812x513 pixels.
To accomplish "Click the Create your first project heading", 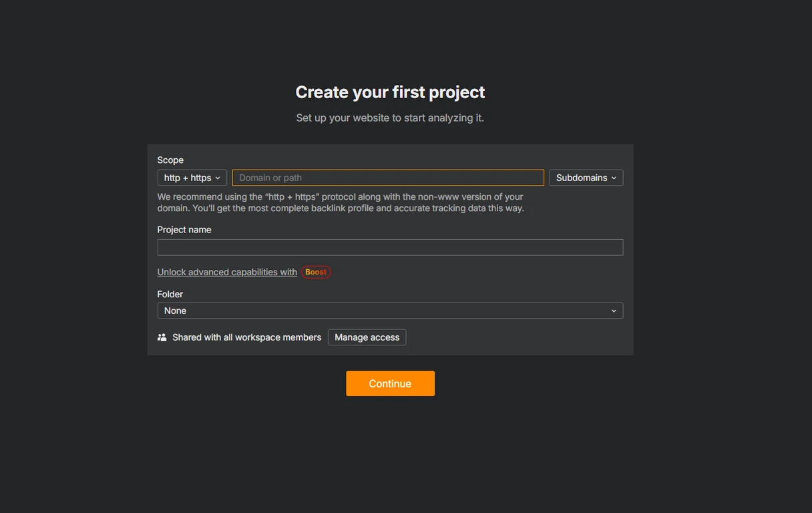I will pos(390,92).
